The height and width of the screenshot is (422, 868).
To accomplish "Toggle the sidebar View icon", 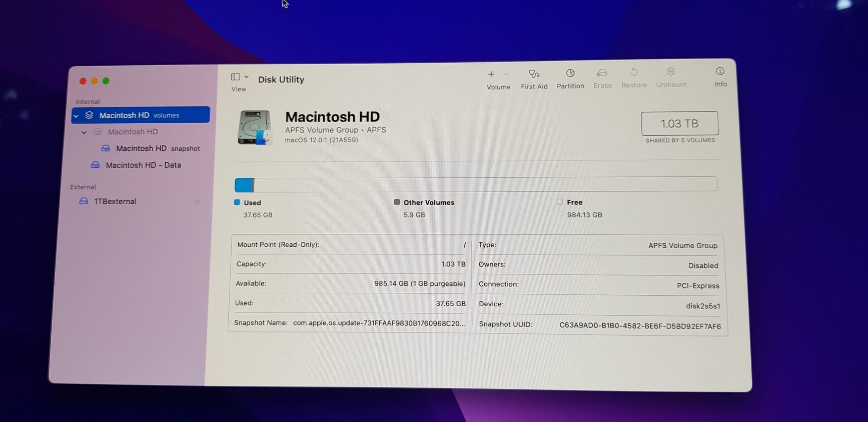I will (235, 77).
